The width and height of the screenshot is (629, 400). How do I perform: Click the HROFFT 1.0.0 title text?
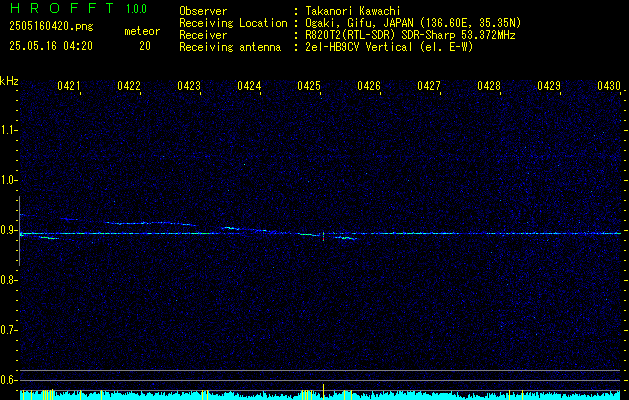coord(79,8)
